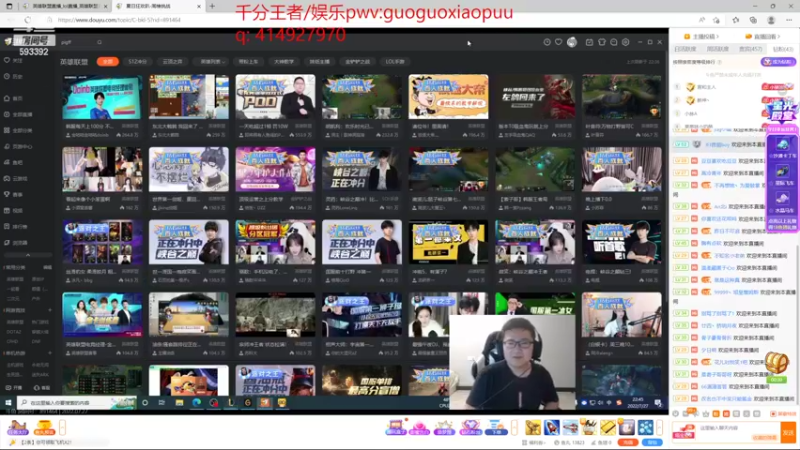Open File Explorer folder icon in inner taskbar
The width and height of the screenshot is (800, 450).
[x=179, y=403]
